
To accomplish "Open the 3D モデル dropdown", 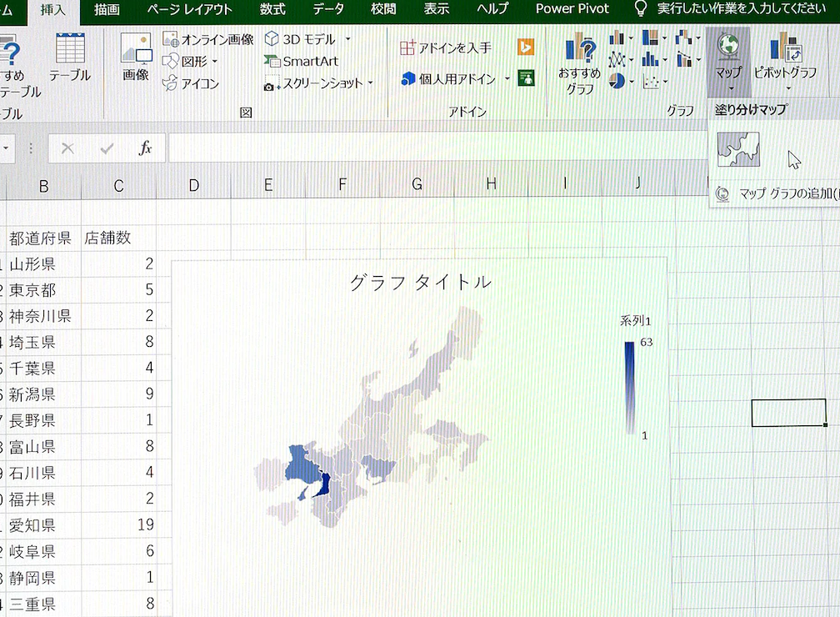I will [x=347, y=39].
